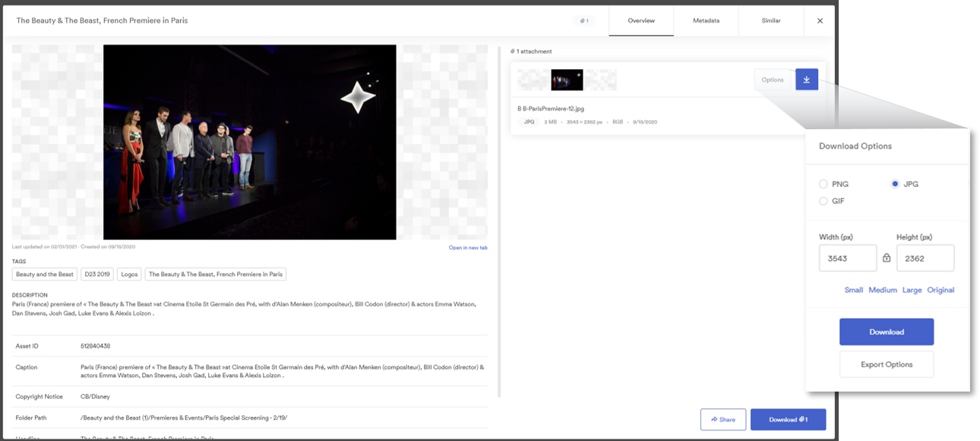Open the attachment Options dropdown
The image size is (980, 441).
[773, 80]
